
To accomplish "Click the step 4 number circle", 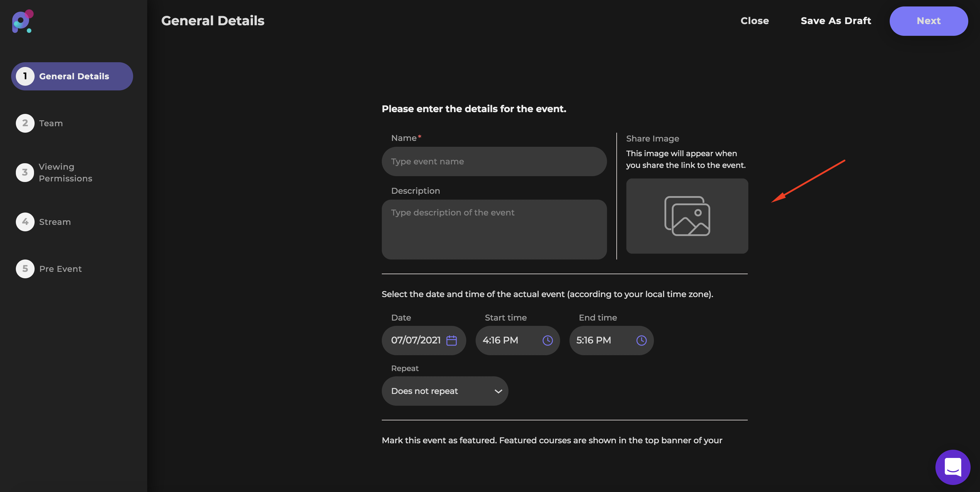I will 25,222.
